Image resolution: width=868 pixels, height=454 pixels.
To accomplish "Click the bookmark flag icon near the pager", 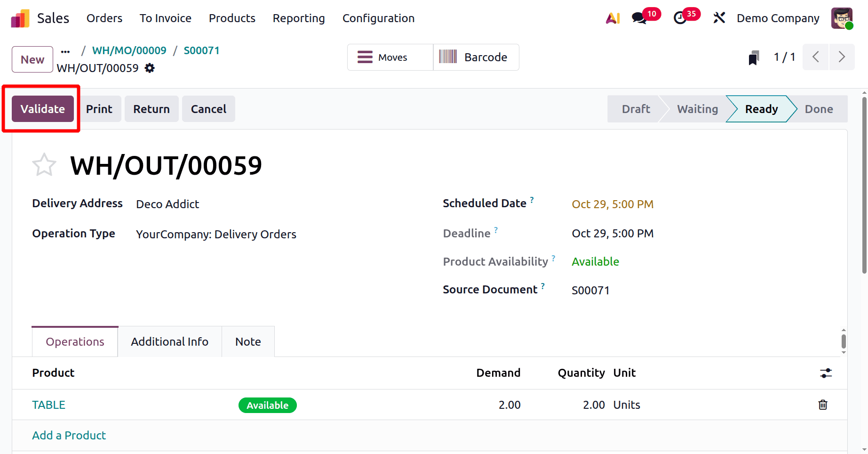I will tap(753, 57).
